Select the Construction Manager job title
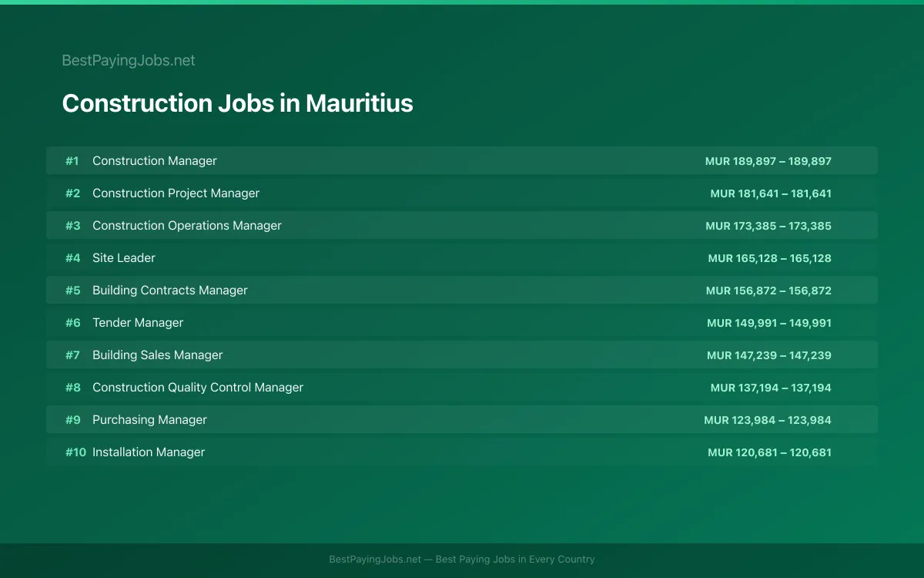Screen dimensions: 924x578 [x=155, y=161]
